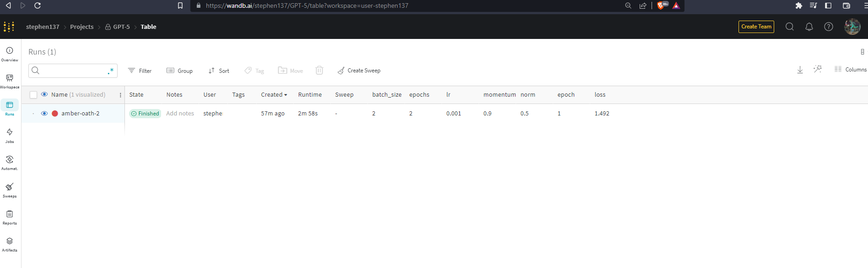Image resolution: width=868 pixels, height=268 pixels.
Task: Click the Create Team button
Action: click(756, 27)
